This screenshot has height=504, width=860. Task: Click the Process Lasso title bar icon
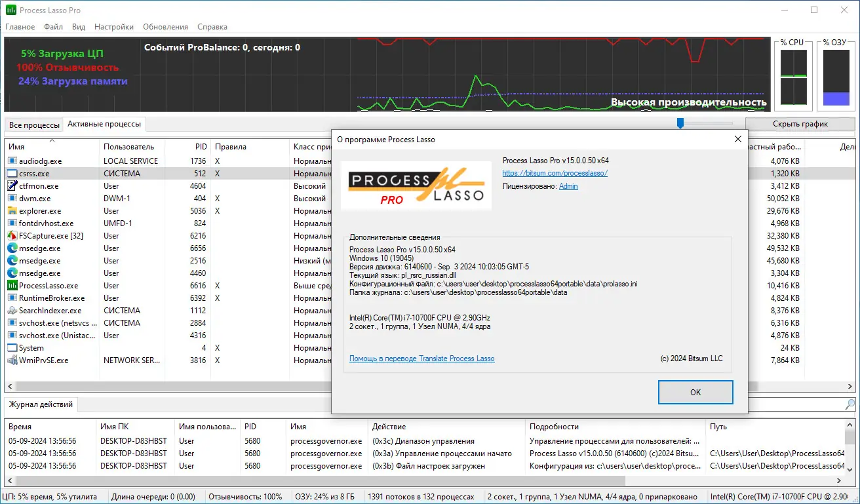(x=10, y=10)
